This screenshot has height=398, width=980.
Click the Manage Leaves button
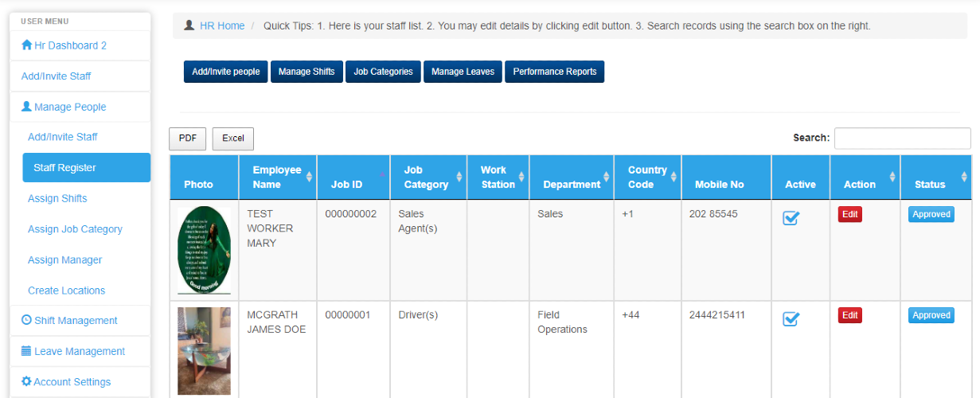tap(463, 72)
